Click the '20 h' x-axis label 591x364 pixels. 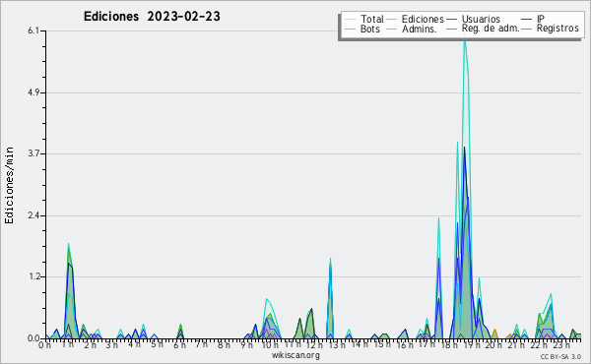point(492,344)
